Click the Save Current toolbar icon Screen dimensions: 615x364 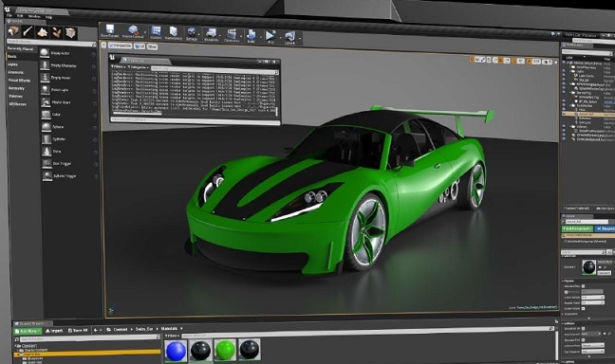point(109,30)
